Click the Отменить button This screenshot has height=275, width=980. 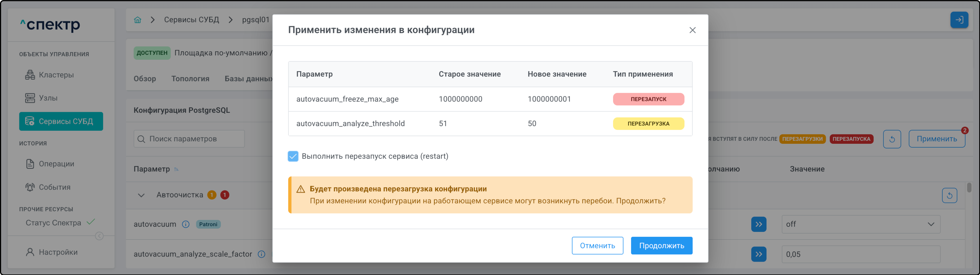(x=597, y=246)
